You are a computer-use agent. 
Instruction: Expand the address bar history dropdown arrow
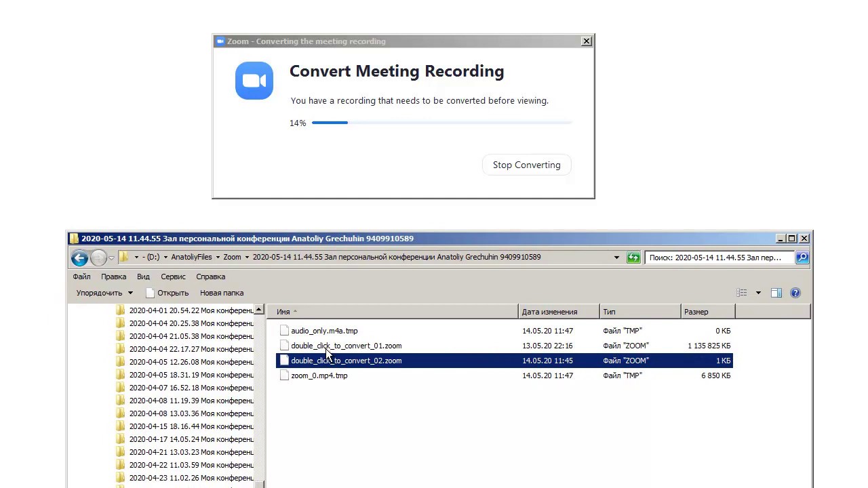tap(616, 258)
